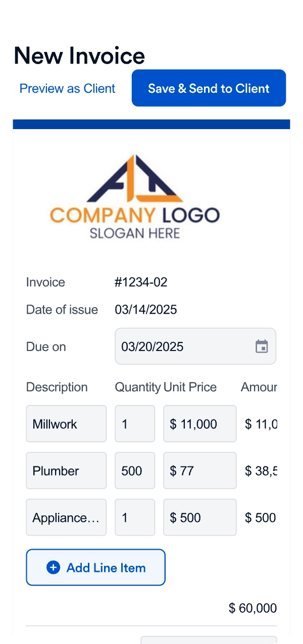Click the Plumber quantity field showing 500
The height and width of the screenshot is (644, 303).
pos(135,471)
